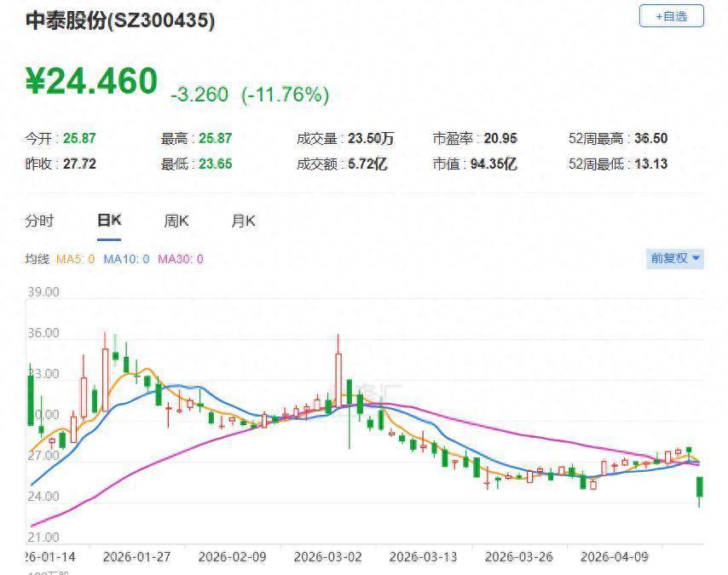Toggle the MA30 moving average legend
The height and width of the screenshot is (575, 728).
[x=179, y=259]
